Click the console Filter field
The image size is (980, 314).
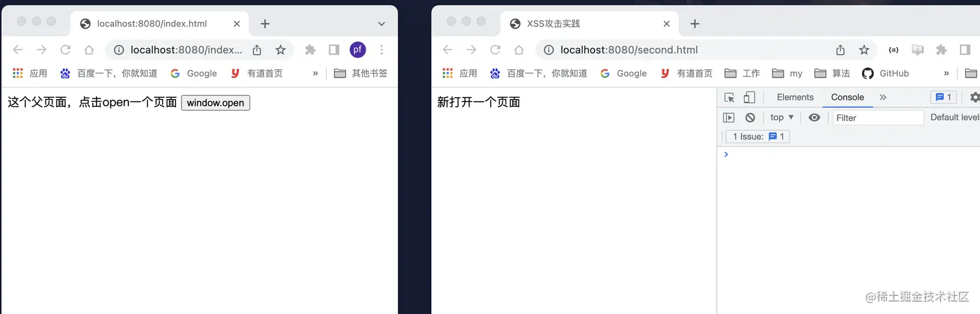[878, 117]
